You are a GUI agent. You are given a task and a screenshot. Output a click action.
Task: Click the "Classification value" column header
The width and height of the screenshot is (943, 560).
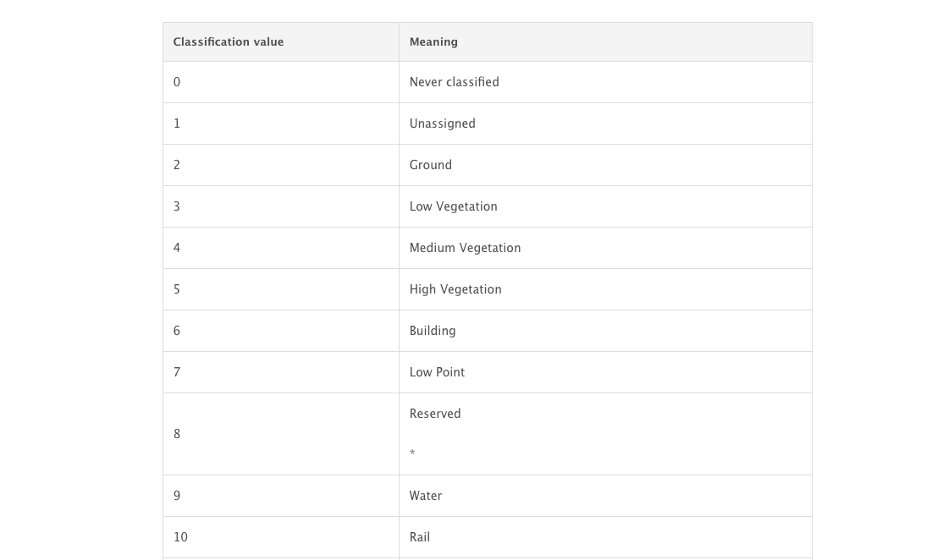[229, 42]
